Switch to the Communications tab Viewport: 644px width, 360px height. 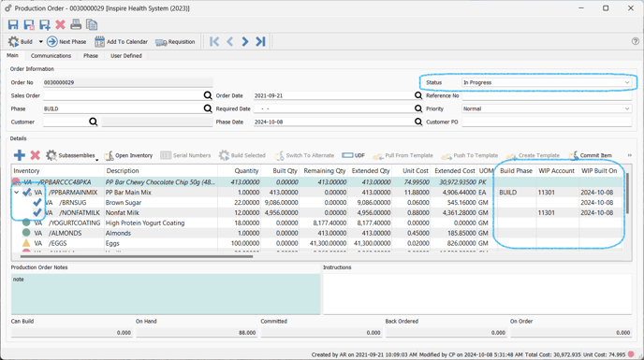pos(51,56)
